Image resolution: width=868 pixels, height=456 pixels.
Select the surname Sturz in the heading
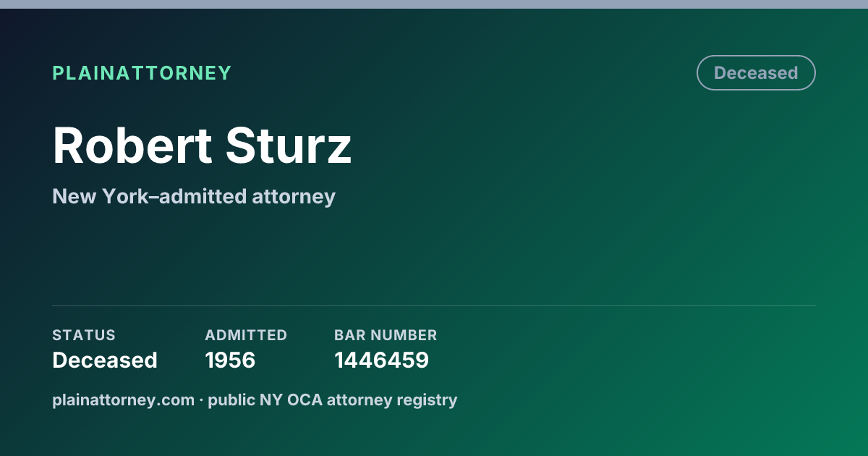[289, 146]
